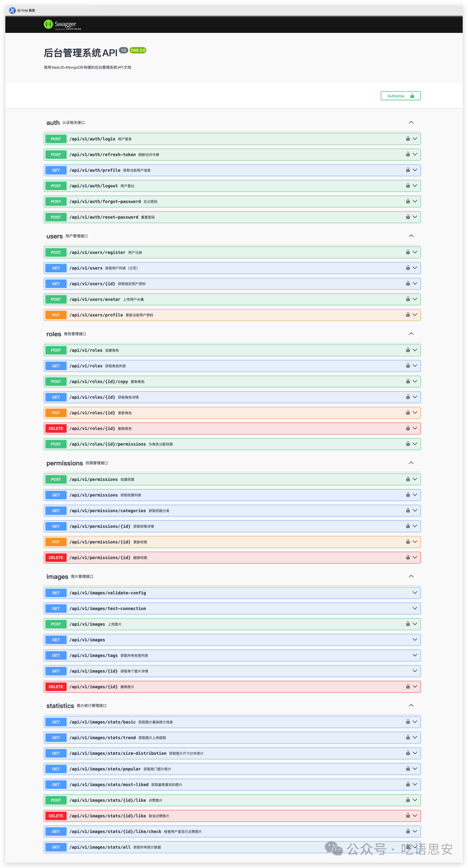This screenshot has height=868, width=468.
Task: Click lock icon on PUT /permissions/{id} row
Action: point(408,542)
